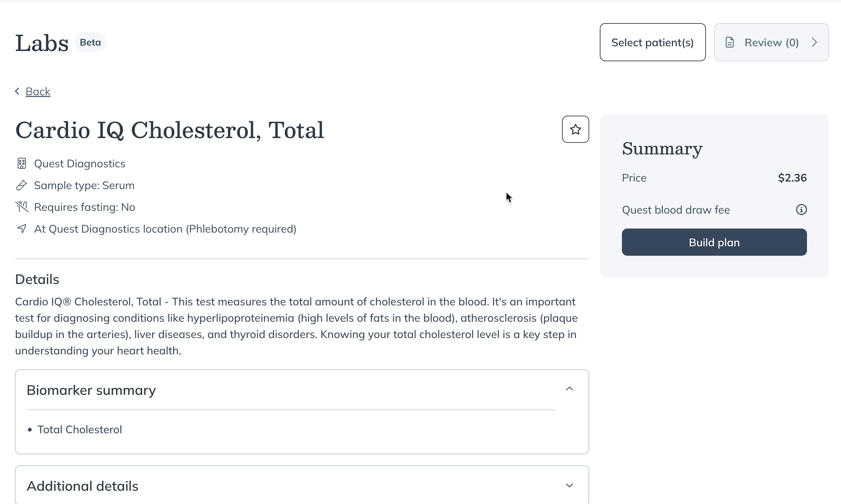
Task: Favorite this test with the star icon
Action: coord(575,129)
